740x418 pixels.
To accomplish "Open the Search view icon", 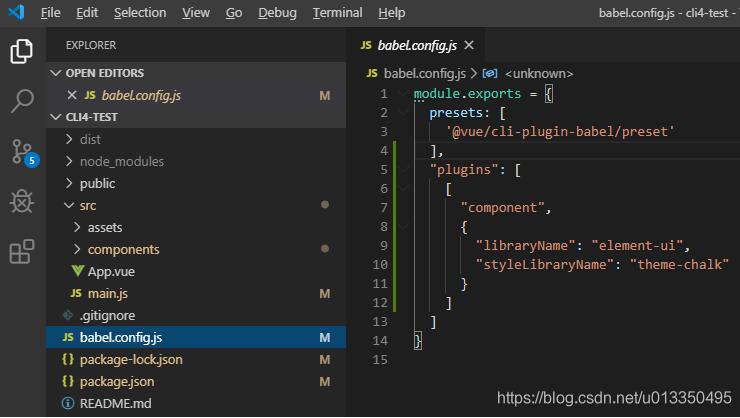I will pos(22,100).
